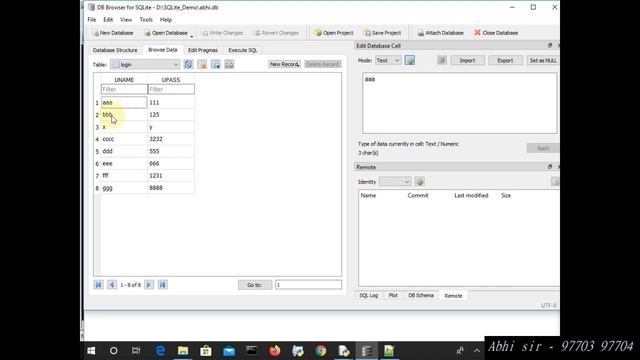Click the Last modified column header
Screen dimensions: 640x360
[471, 196]
